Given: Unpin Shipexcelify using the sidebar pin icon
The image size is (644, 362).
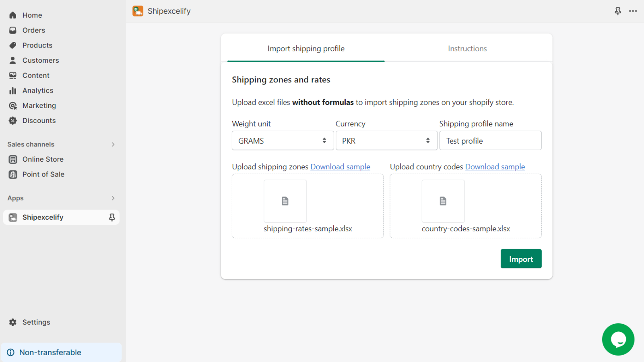Looking at the screenshot, I should click(x=112, y=217).
